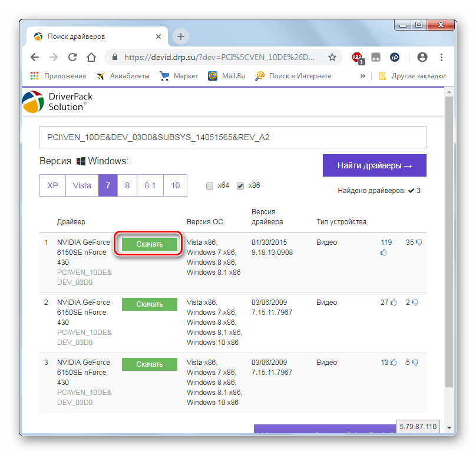
Task: Click the address bar URL
Action: click(x=220, y=57)
